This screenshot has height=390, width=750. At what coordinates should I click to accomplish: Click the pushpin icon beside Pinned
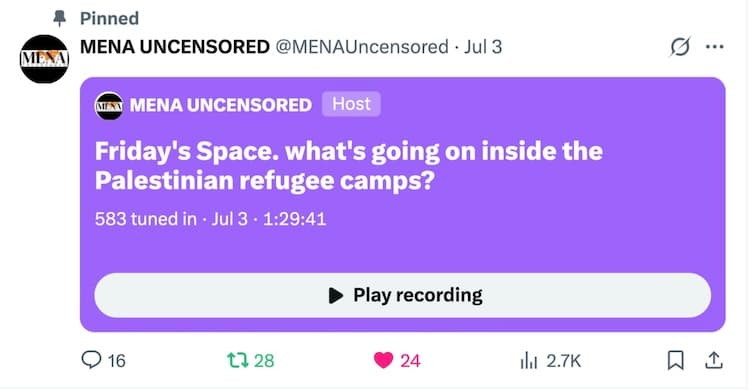click(x=59, y=18)
